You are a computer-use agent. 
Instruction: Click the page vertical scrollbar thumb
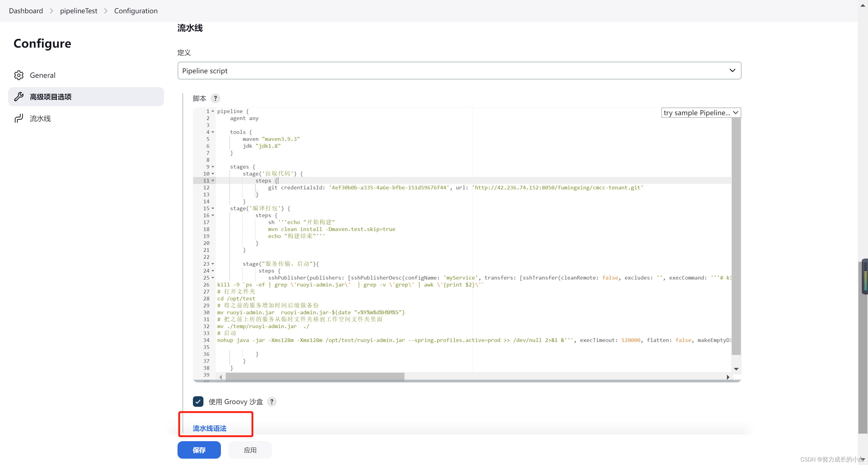tap(862, 347)
